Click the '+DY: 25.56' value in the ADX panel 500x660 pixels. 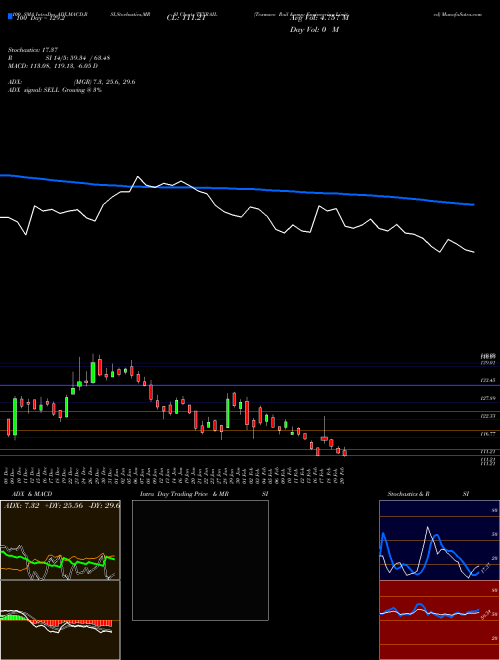coord(64,505)
